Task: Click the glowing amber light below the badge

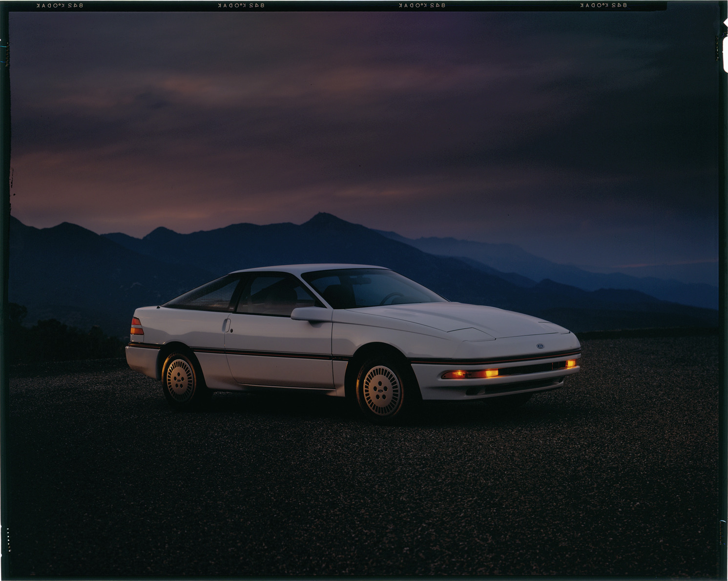Action: click(x=570, y=364)
